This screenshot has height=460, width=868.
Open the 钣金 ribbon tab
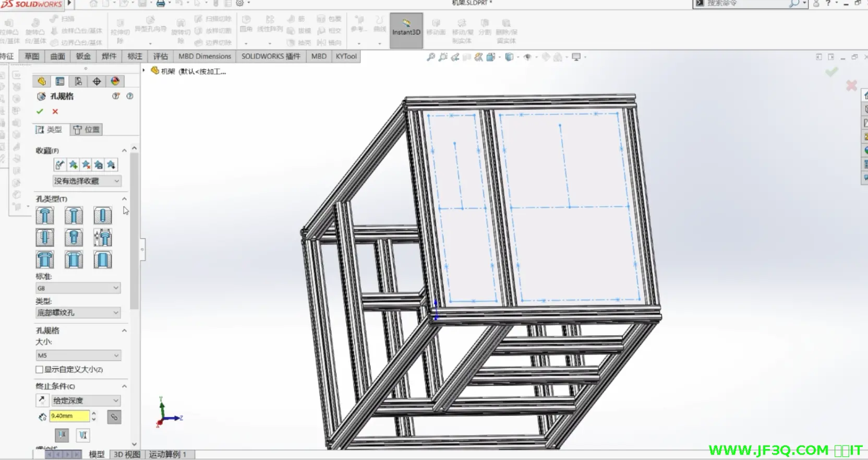click(x=83, y=56)
